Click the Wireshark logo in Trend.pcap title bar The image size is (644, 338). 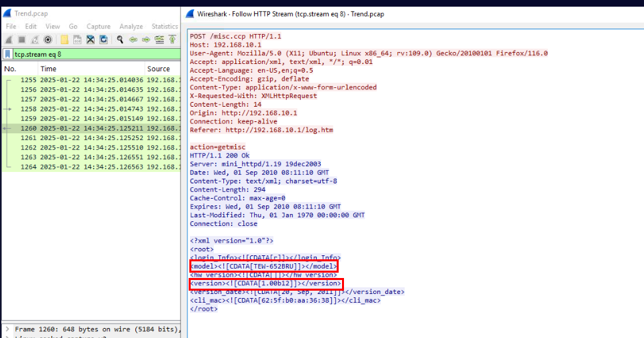click(x=7, y=13)
